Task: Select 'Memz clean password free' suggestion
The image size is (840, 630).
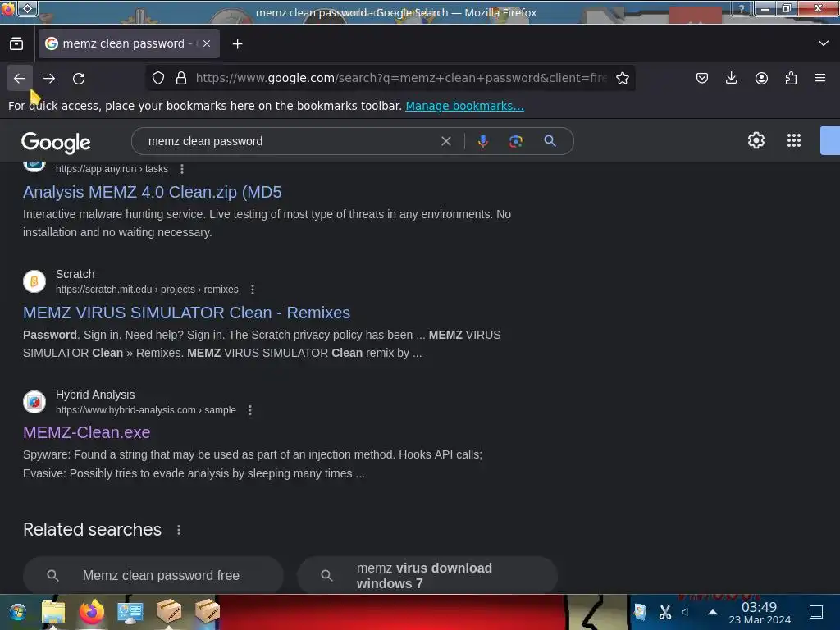Action: 153,575
